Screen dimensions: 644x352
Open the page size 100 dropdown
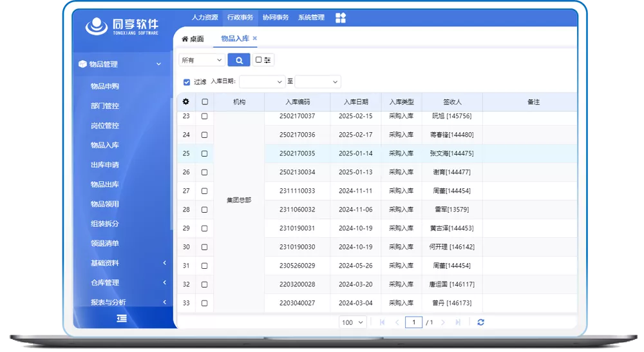pos(352,322)
